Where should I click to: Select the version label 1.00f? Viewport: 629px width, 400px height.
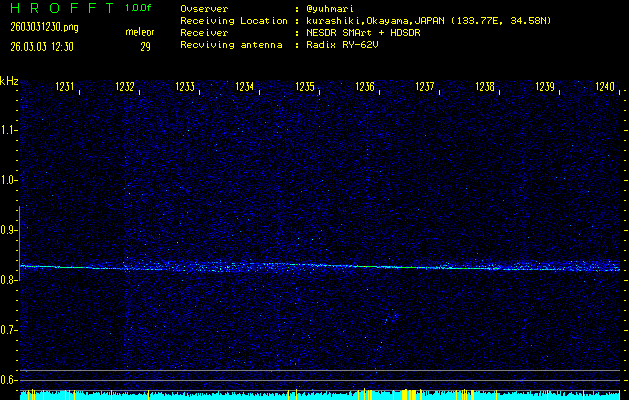coord(138,8)
